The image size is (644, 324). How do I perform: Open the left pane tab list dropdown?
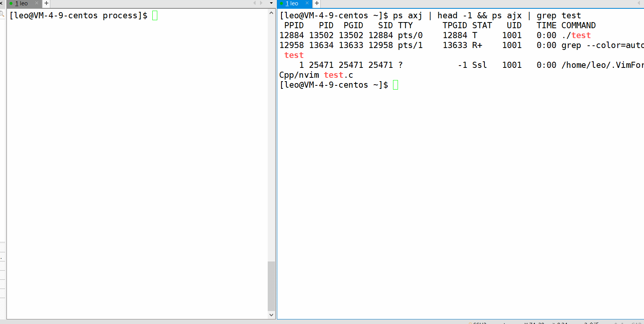(271, 3)
